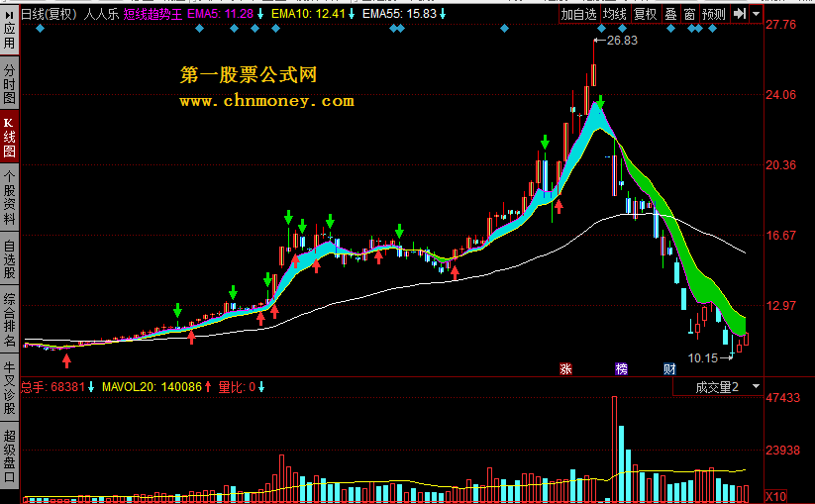Image resolution: width=815 pixels, height=504 pixels.
Task: Click the 26.83 high price label
Action: click(622, 41)
